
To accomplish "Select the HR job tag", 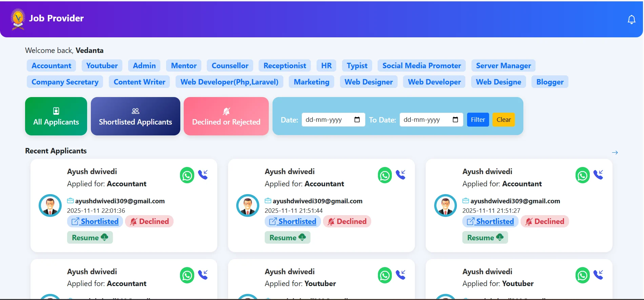I will coord(326,65).
